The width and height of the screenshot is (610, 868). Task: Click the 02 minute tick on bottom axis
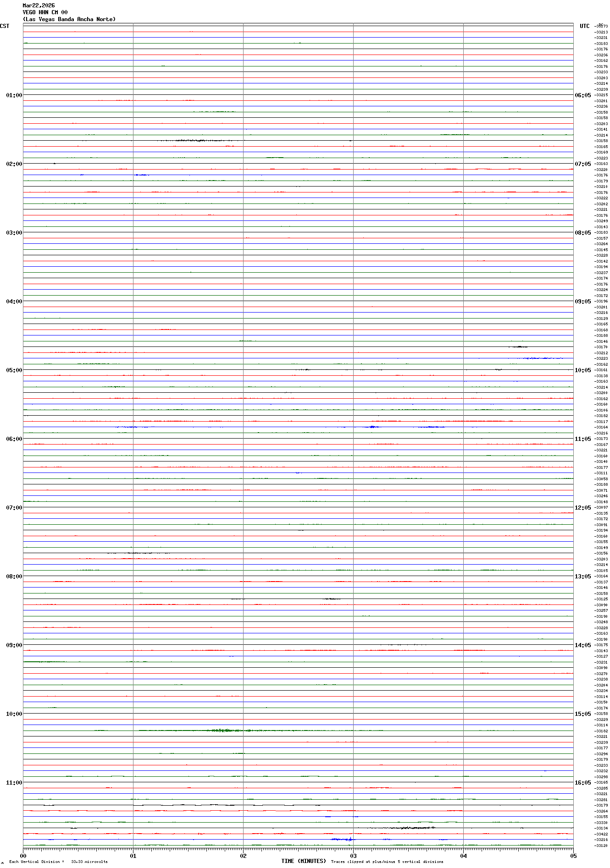pyautogui.click(x=243, y=856)
